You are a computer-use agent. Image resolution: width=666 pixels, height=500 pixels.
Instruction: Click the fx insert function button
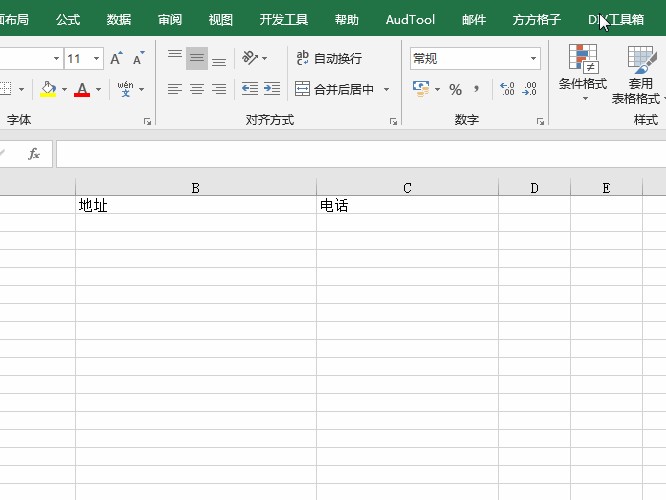34,154
